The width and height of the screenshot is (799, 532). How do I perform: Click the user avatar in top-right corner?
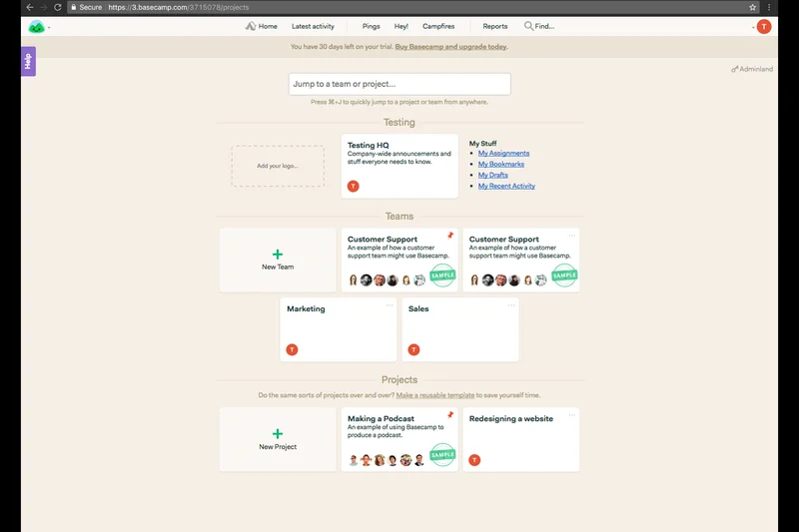(764, 27)
